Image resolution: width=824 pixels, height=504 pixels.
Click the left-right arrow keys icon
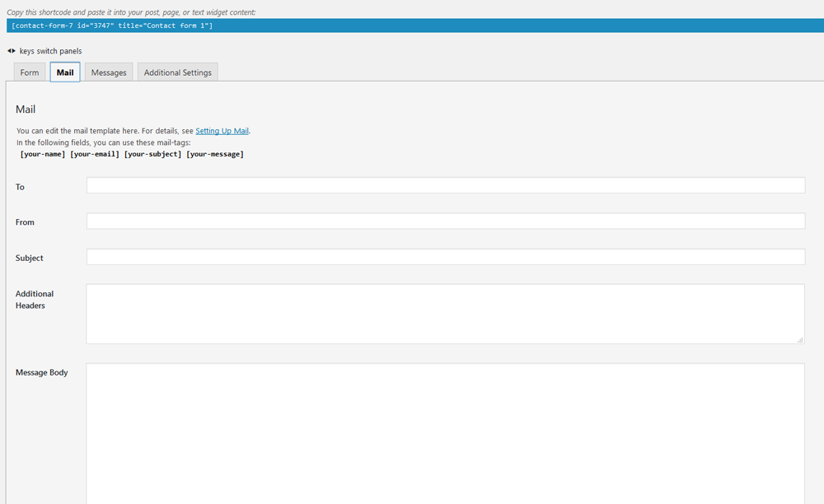(12, 51)
